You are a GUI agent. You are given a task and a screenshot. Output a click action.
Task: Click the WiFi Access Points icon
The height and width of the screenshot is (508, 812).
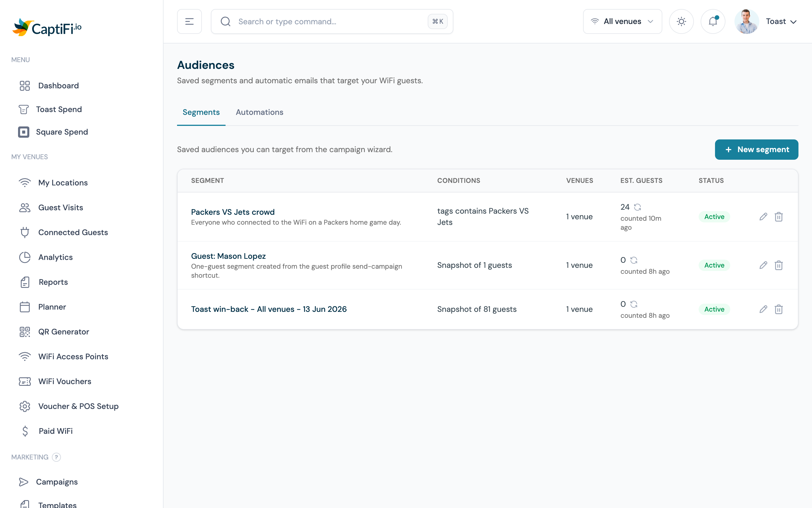point(25,356)
